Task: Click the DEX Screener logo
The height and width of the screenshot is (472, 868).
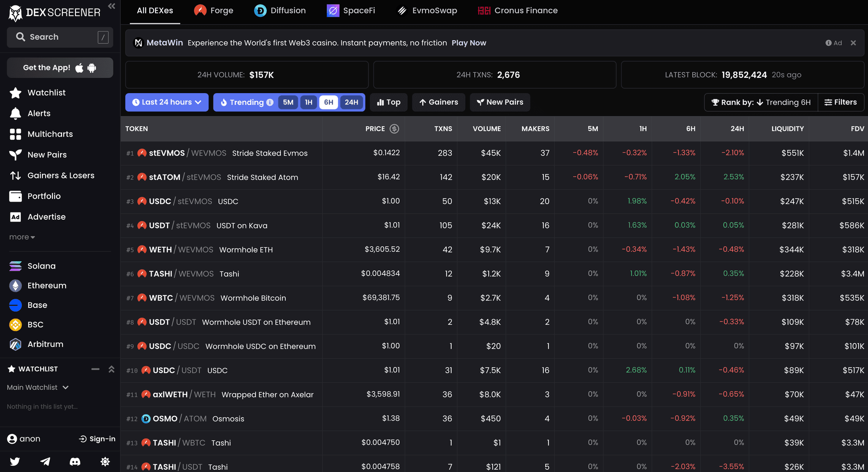Action: pyautogui.click(x=54, y=13)
